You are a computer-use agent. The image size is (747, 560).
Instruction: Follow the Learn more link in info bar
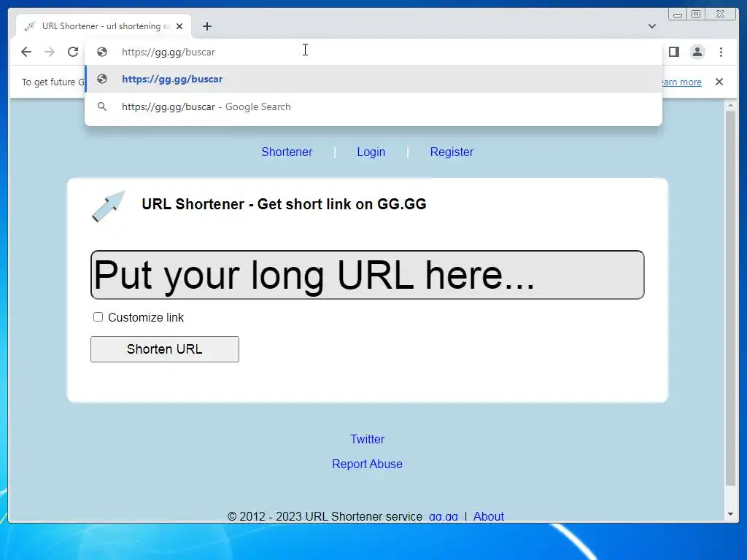click(682, 82)
